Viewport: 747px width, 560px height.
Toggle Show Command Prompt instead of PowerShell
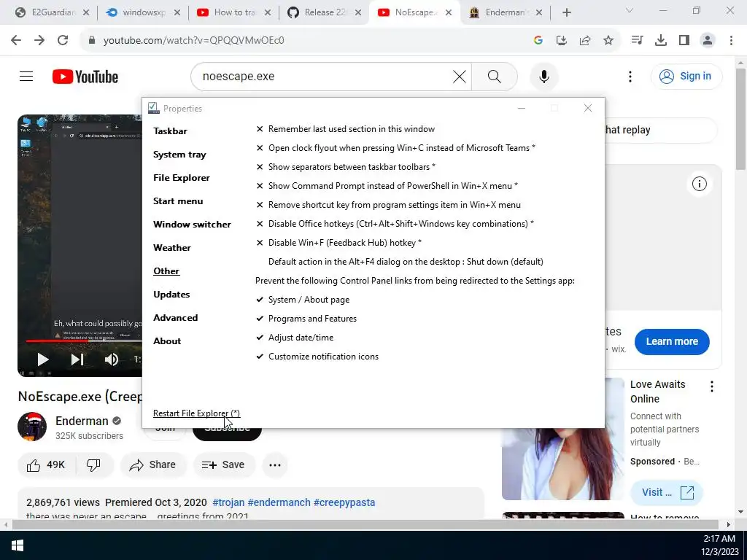pos(387,186)
